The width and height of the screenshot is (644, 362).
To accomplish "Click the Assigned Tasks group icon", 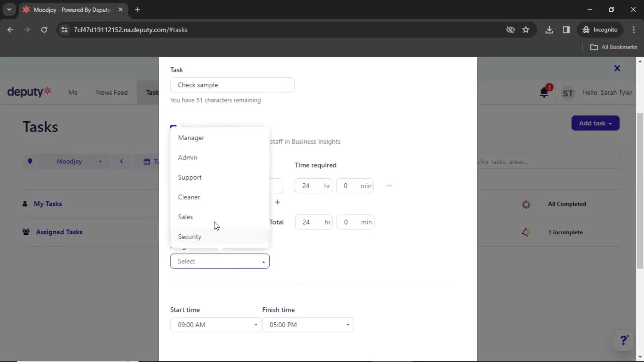I will (26, 232).
